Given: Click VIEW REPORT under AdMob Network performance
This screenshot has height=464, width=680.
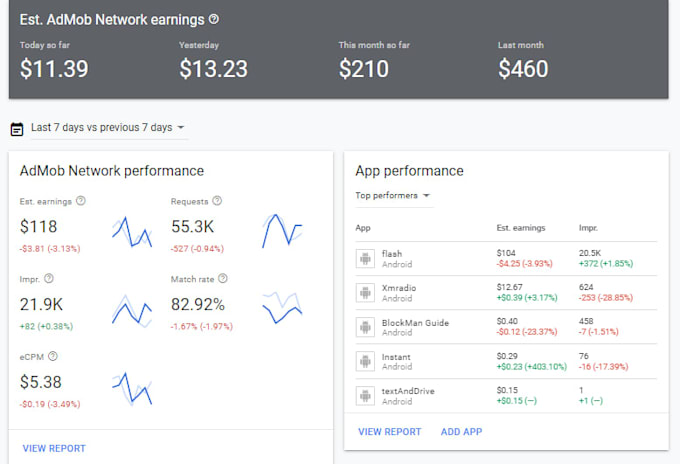Looking at the screenshot, I should click(54, 448).
